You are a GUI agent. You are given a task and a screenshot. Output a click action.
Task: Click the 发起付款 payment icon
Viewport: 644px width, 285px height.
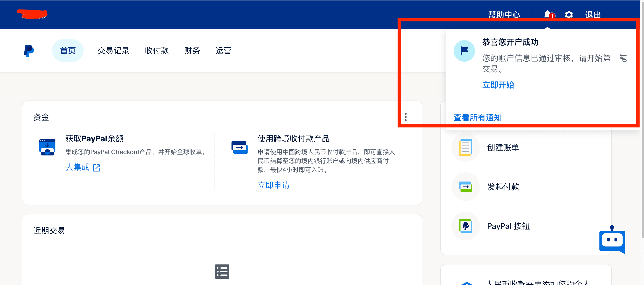click(x=465, y=187)
